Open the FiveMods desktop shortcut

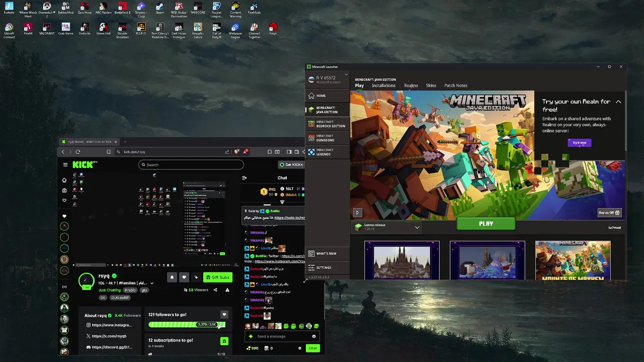[x=254, y=9]
